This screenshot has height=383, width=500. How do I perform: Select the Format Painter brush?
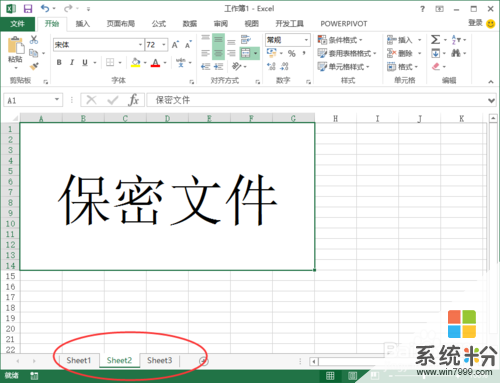point(34,66)
